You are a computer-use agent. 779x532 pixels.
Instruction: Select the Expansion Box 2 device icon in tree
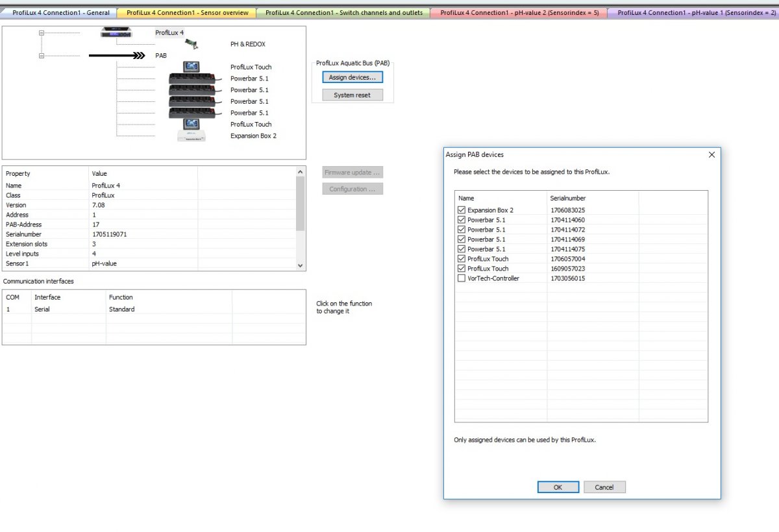[x=192, y=136]
